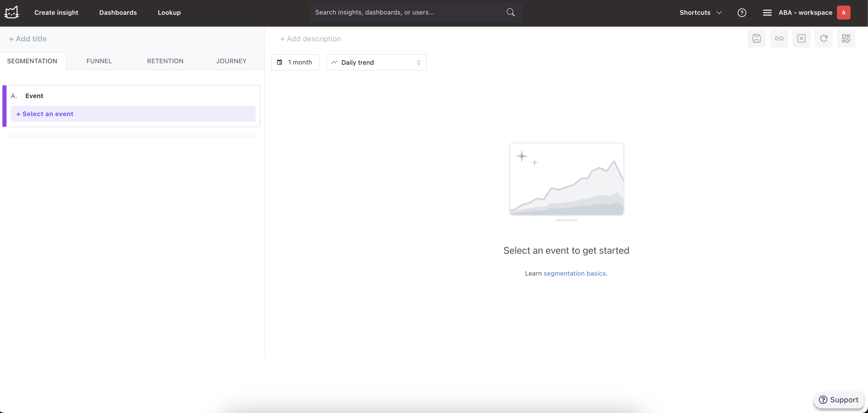Click the search magnifier icon
The image size is (868, 413).
pyautogui.click(x=511, y=12)
